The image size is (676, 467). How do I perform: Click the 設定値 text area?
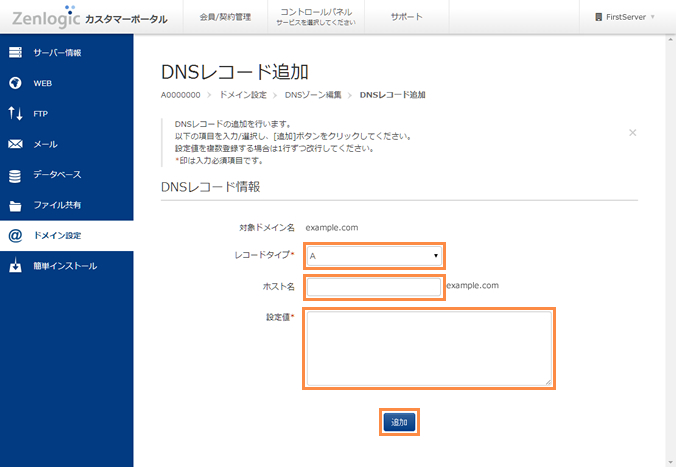click(x=428, y=348)
